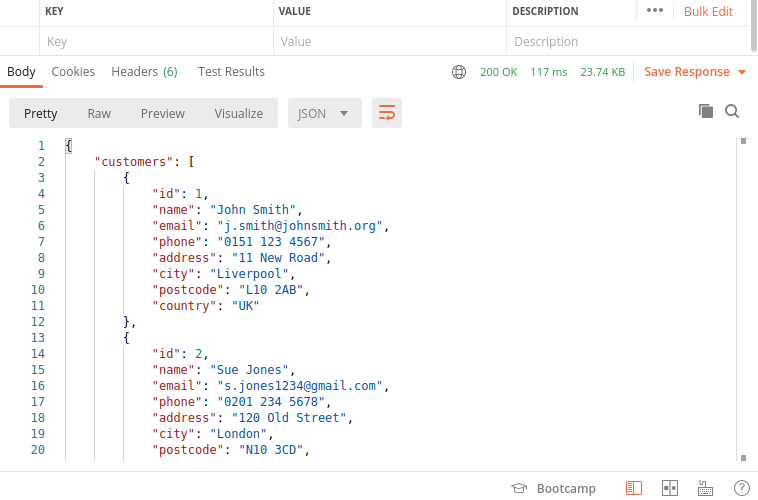758x500 pixels.
Task: Open the help question-mark icon
Action: (x=741, y=488)
